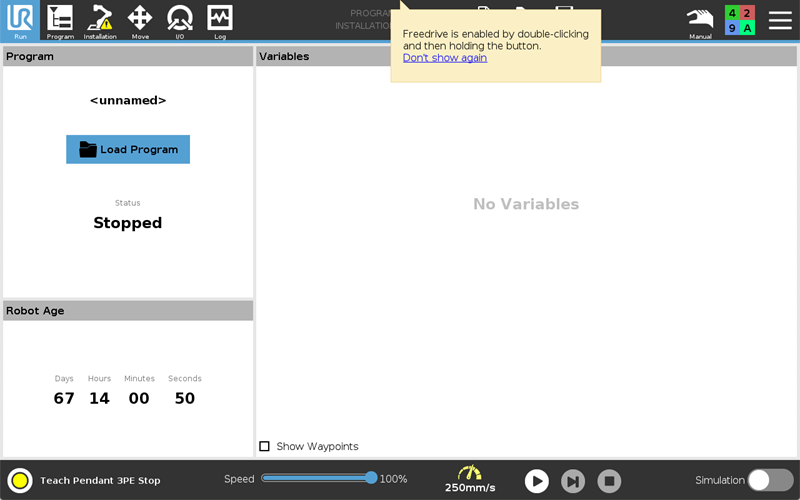Open the hamburger menu
This screenshot has height=500, width=800.
coord(780,20)
